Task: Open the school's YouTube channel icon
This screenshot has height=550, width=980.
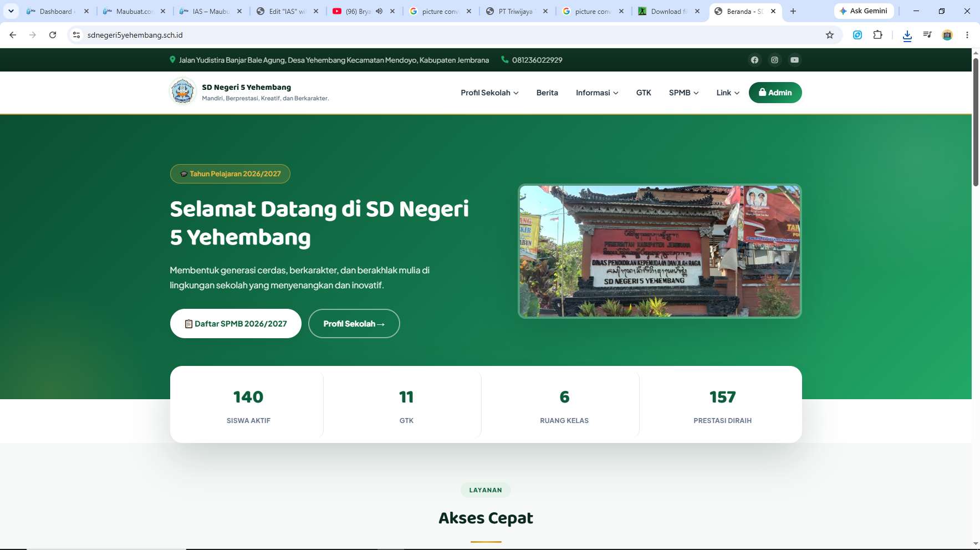Action: [794, 60]
